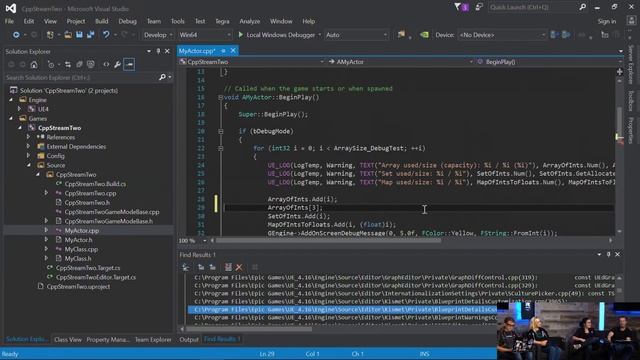Image resolution: width=640 pixels, height=360 pixels.
Task: Open the Win64 platform dropdown
Action: [x=205, y=35]
